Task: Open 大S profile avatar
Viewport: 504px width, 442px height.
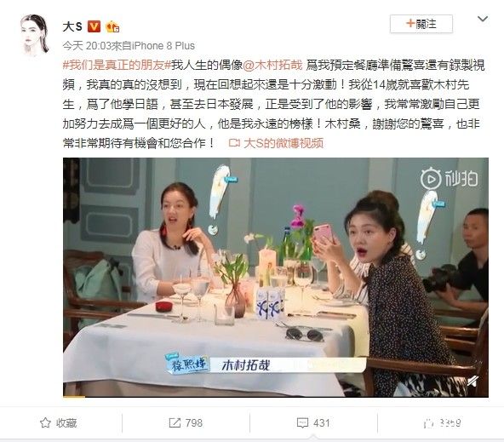Action: [35, 35]
